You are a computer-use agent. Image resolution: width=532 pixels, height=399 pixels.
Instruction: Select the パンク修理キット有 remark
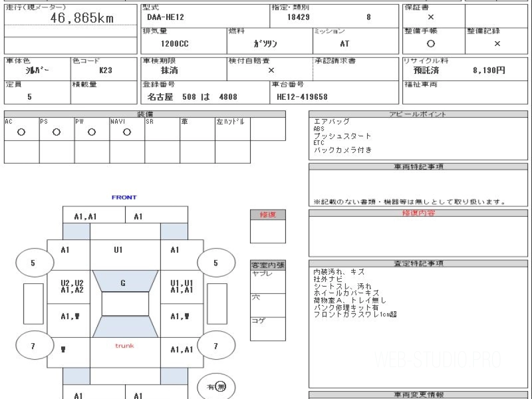pos(346,307)
